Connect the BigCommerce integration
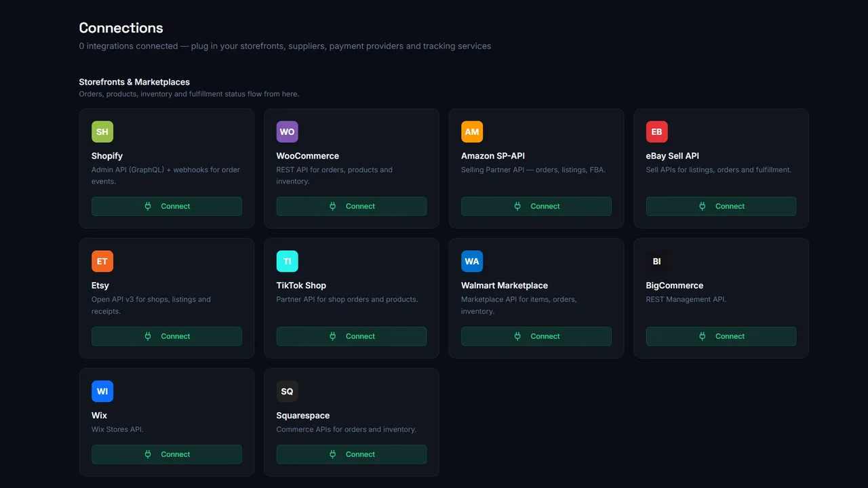868x488 pixels. (x=721, y=336)
